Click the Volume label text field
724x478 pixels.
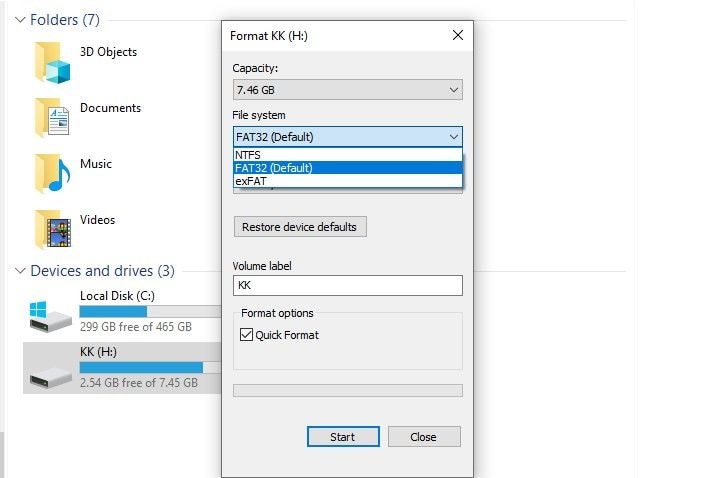pos(347,286)
